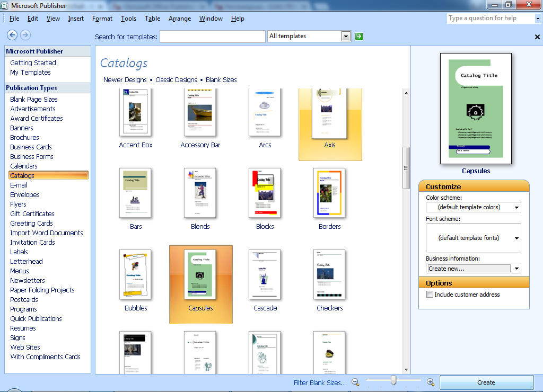
Task: Open the Format menu
Action: click(x=102, y=19)
